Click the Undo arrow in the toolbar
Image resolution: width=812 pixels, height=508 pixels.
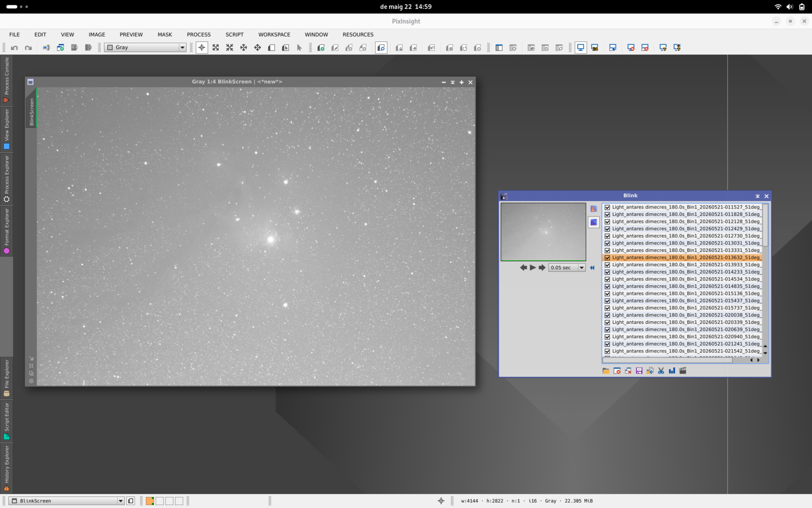pos(14,48)
